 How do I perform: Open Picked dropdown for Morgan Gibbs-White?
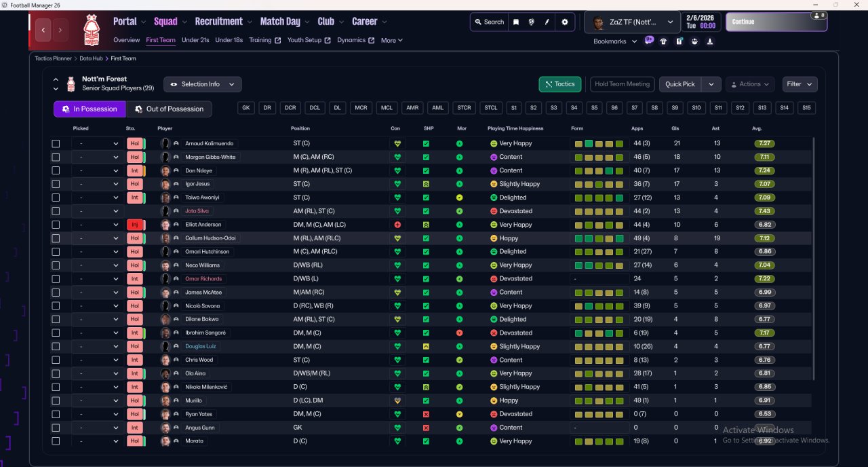coord(98,157)
